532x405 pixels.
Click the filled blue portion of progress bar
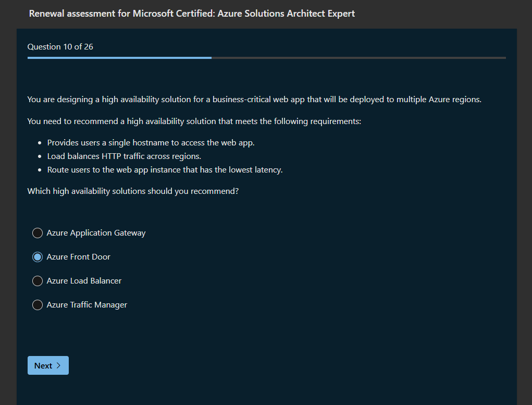tap(119, 58)
